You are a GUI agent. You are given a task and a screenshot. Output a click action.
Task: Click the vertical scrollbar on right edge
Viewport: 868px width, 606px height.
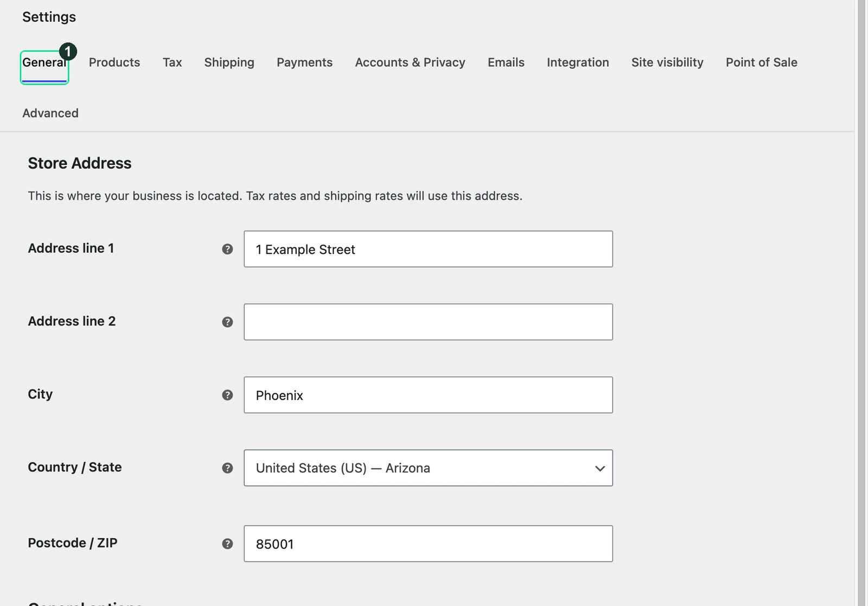(861, 303)
